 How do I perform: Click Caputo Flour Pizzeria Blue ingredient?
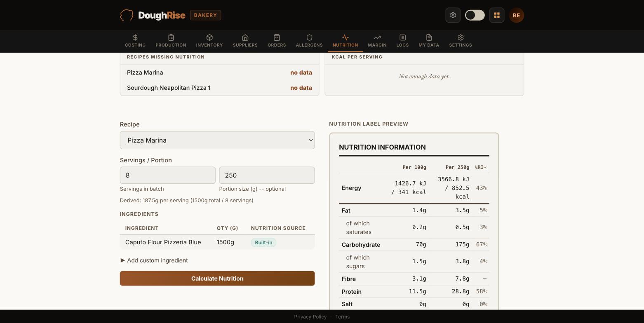coord(163,242)
